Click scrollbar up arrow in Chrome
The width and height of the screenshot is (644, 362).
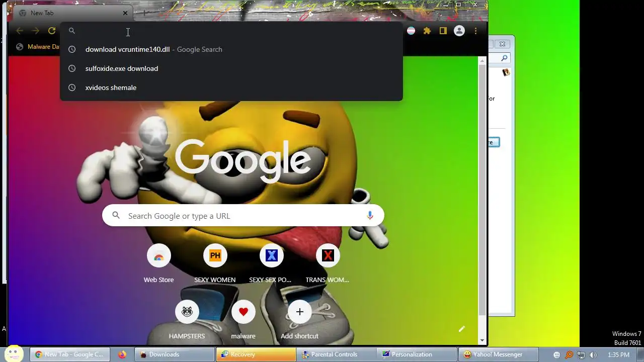[482, 60]
